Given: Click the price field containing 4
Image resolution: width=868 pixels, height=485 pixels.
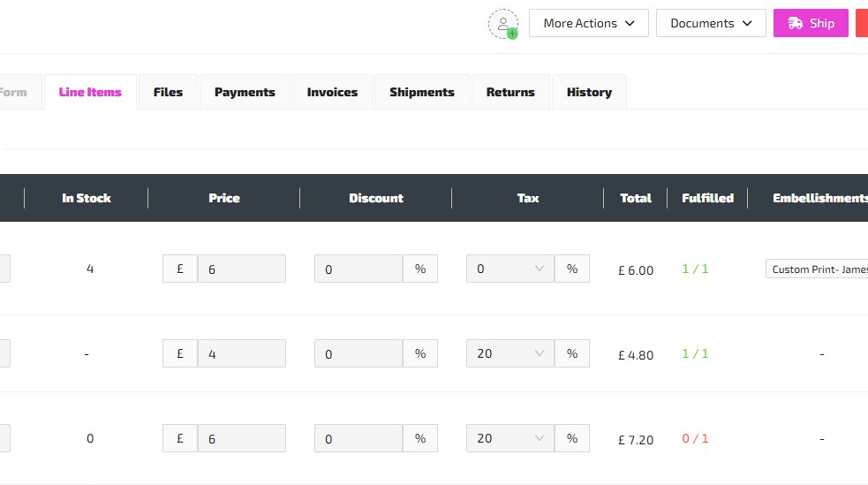Looking at the screenshot, I should 241,354.
